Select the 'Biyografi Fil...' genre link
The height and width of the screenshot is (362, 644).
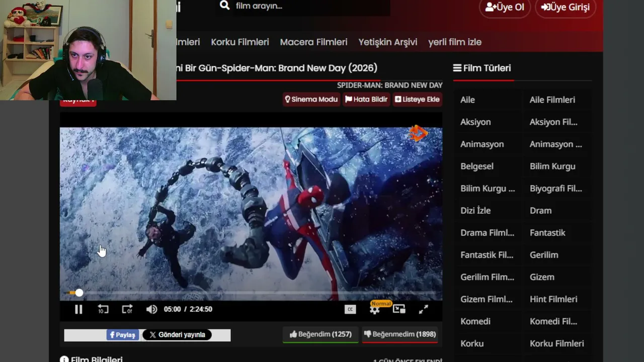[556, 189]
